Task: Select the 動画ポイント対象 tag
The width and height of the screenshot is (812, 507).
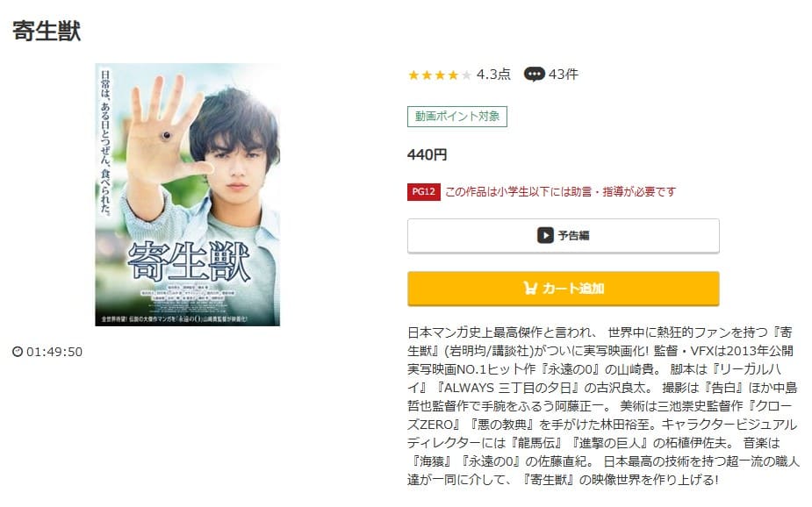Action: click(x=457, y=117)
